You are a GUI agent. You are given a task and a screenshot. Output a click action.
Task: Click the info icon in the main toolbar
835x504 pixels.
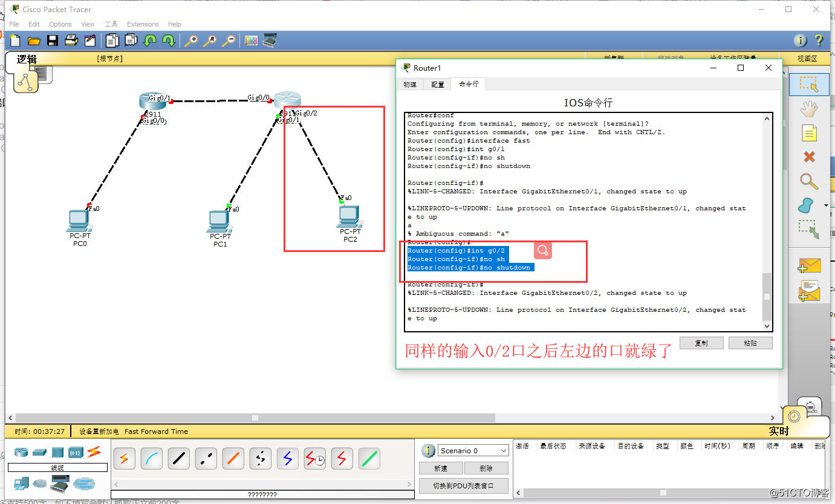pos(800,40)
